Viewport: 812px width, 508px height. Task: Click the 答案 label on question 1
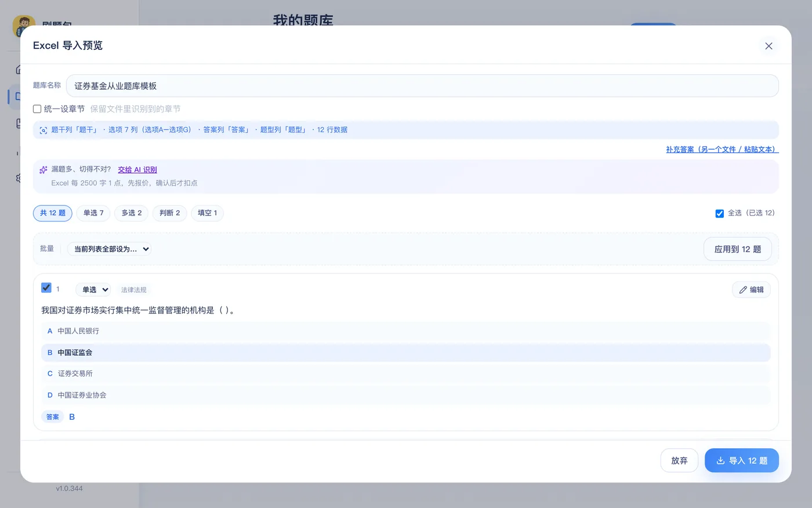[53, 417]
